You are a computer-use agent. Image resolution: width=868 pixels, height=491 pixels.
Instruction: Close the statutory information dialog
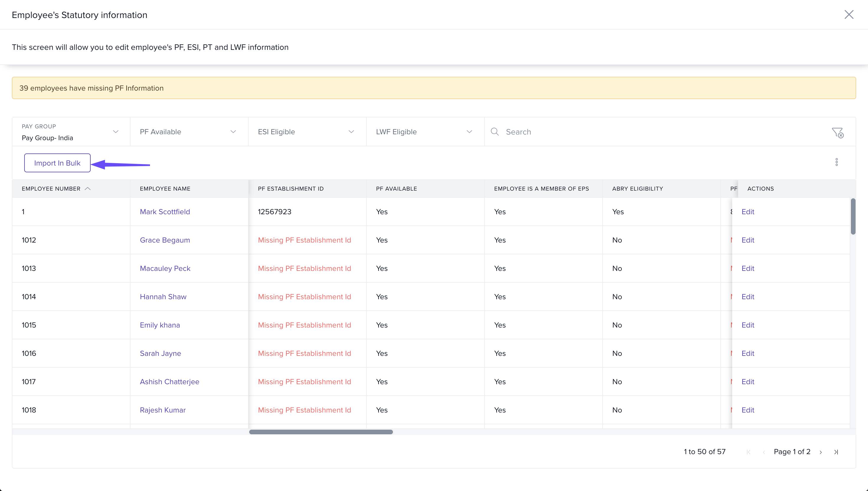[x=849, y=14]
